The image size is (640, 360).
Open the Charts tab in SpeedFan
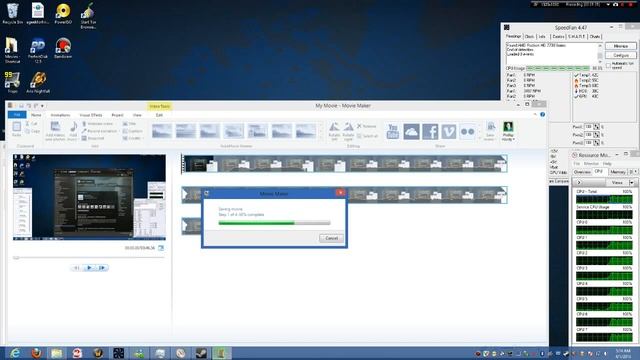click(x=595, y=37)
